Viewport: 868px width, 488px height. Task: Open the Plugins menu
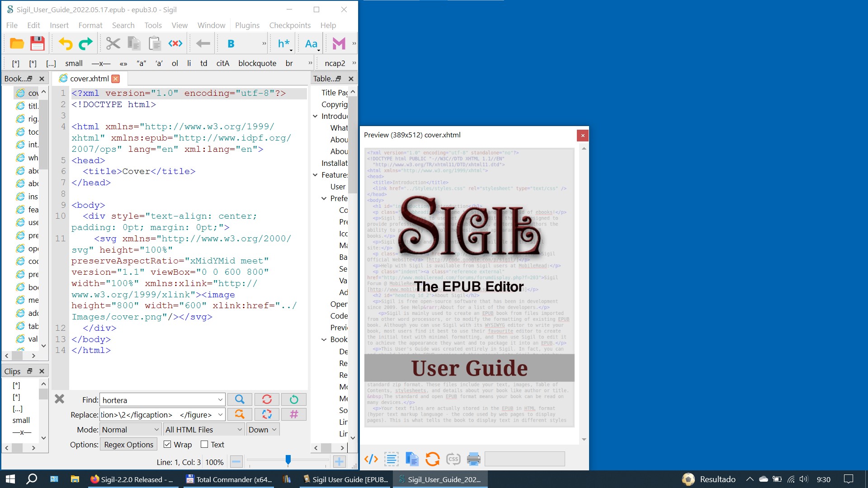(x=247, y=25)
